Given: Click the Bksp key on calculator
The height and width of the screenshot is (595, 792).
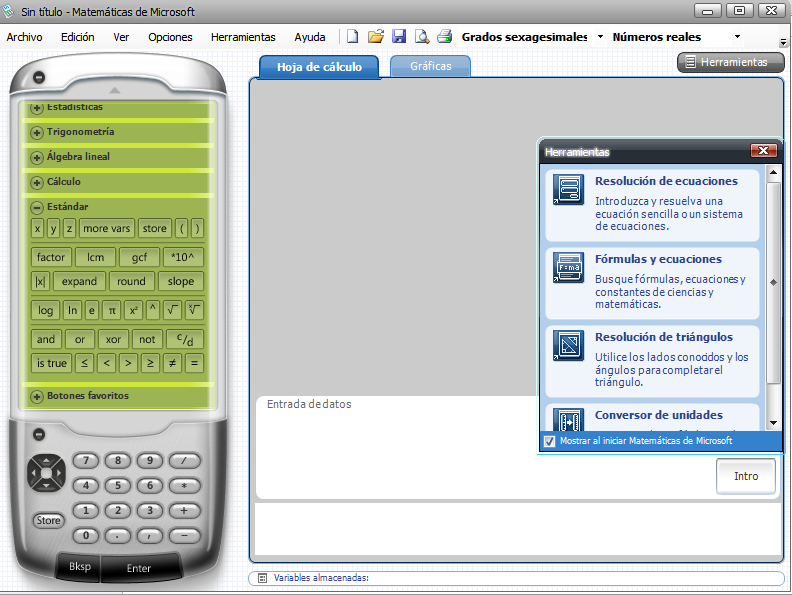Looking at the screenshot, I should pos(80,567).
